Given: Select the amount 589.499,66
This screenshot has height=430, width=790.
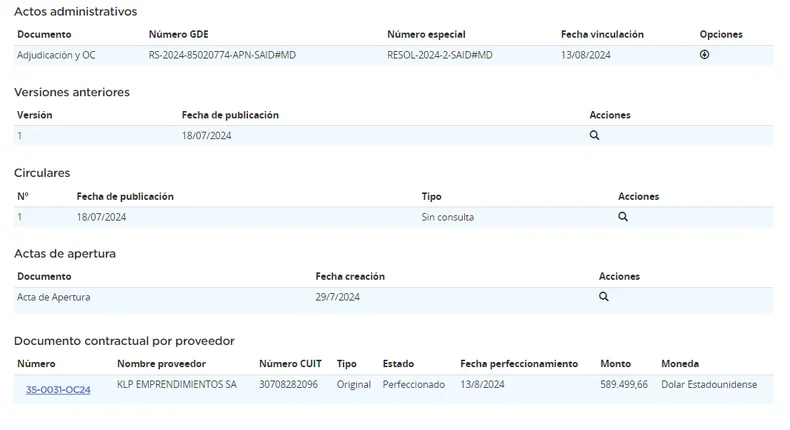Looking at the screenshot, I should pos(623,384).
